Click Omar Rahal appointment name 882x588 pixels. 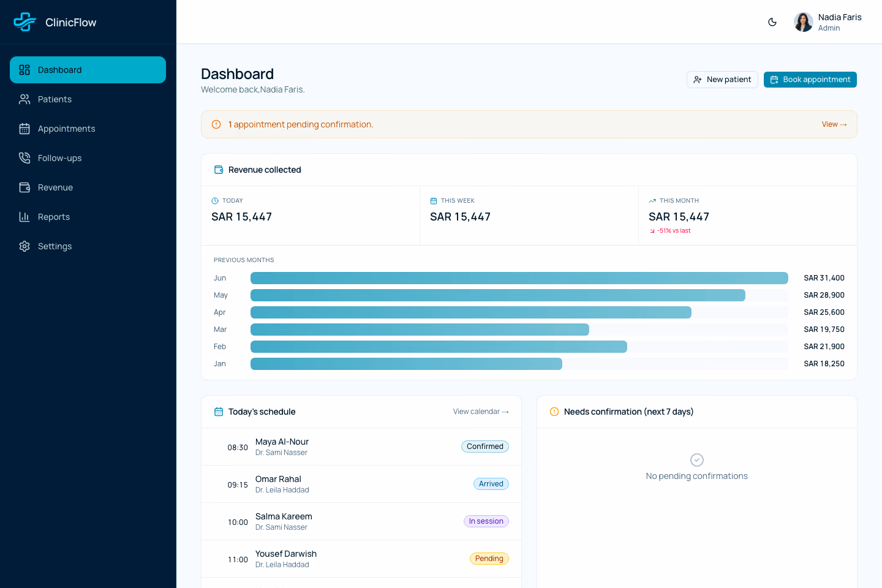pyautogui.click(x=278, y=479)
